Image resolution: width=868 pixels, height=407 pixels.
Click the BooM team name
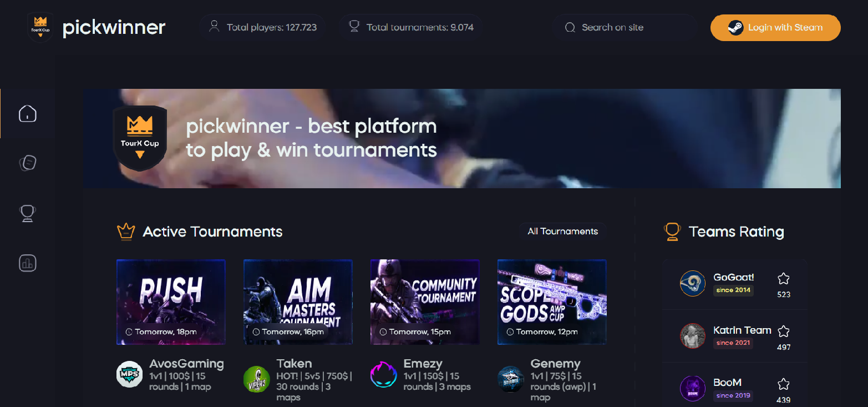click(727, 383)
